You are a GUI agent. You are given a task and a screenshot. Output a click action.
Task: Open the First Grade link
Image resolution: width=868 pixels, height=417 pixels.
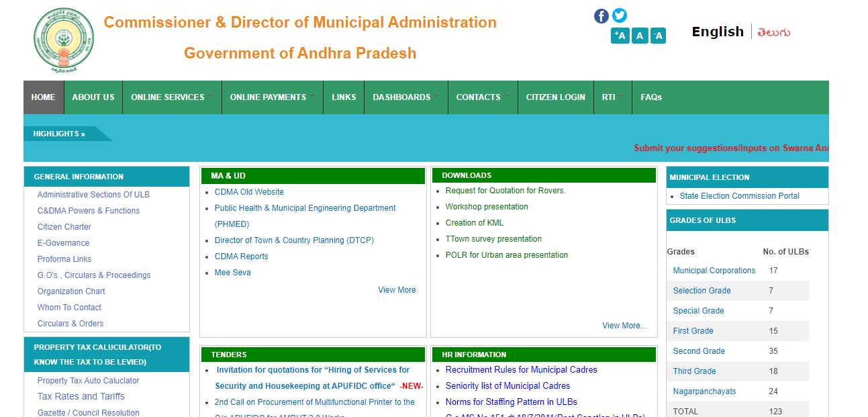click(693, 331)
